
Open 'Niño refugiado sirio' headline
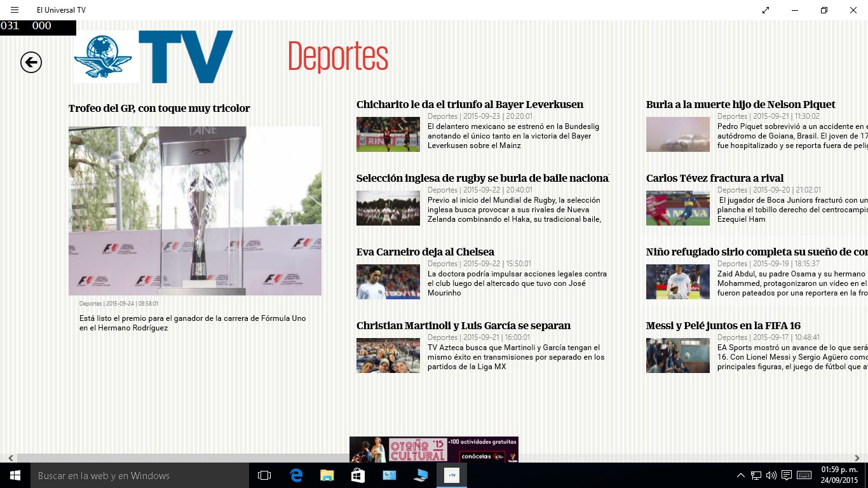(757, 252)
